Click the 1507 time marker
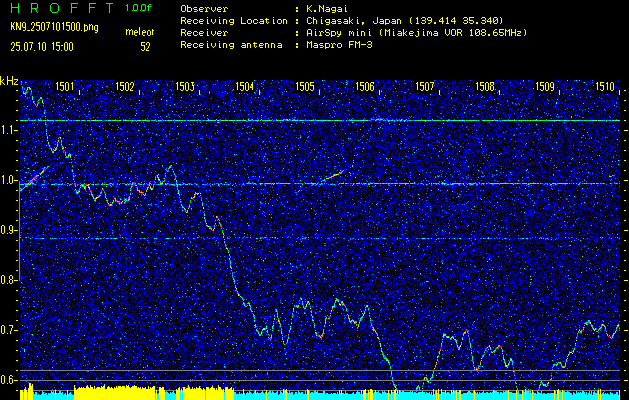 (x=425, y=86)
